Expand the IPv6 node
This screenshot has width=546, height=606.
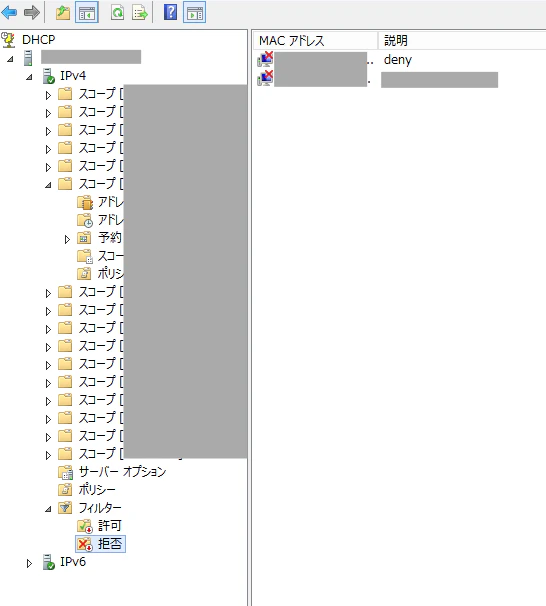[x=29, y=563]
